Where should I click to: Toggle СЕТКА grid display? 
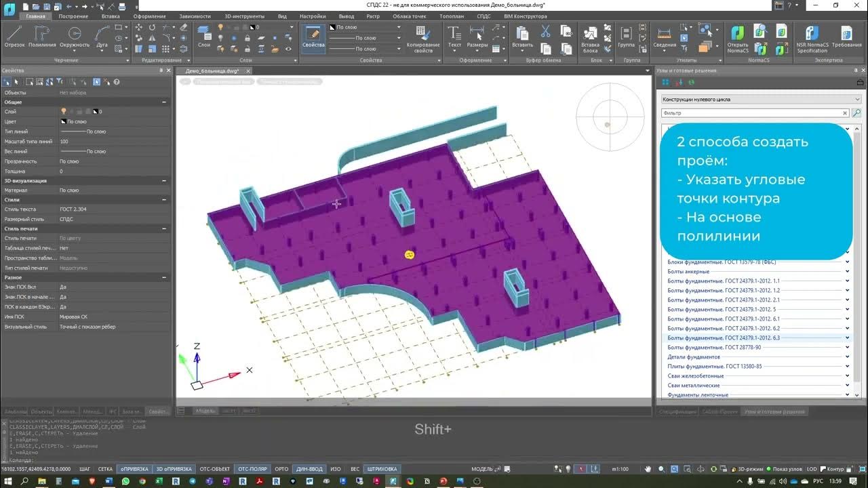pyautogui.click(x=105, y=468)
